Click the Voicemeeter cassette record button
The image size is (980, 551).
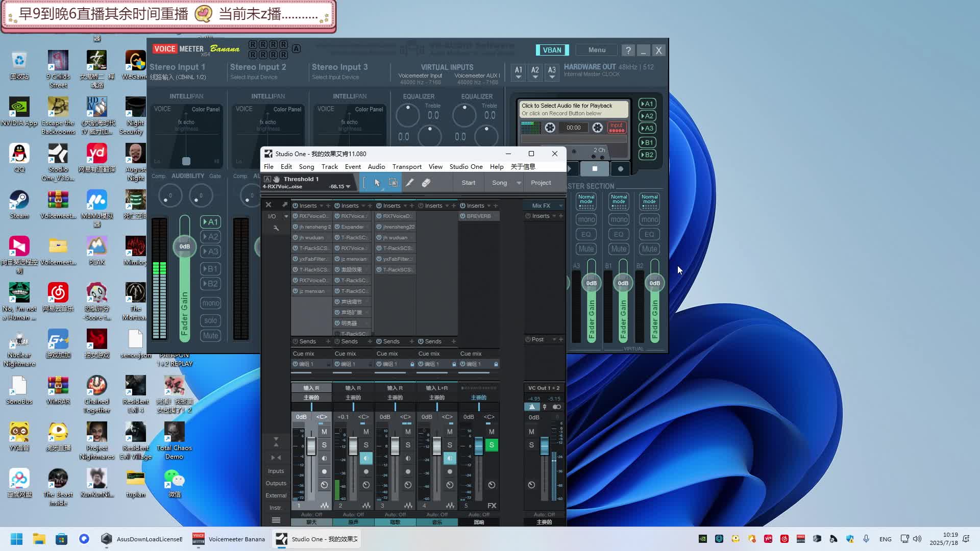[x=621, y=169]
